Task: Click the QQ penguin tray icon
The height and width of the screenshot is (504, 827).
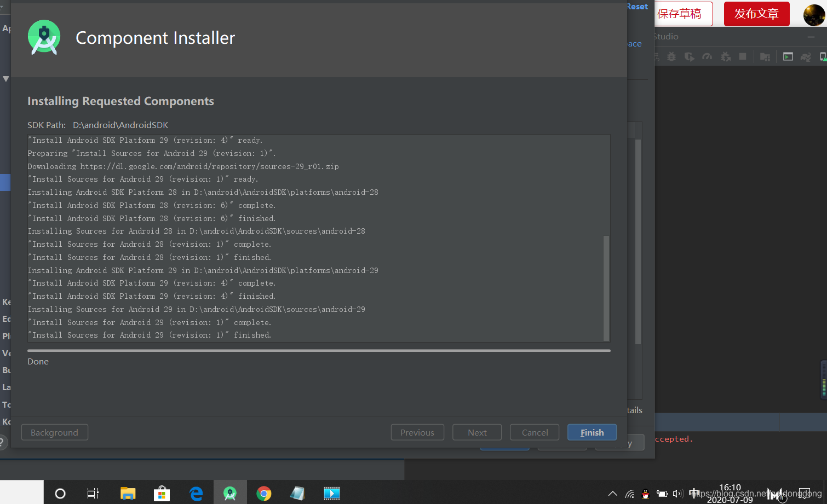Action: tap(646, 494)
